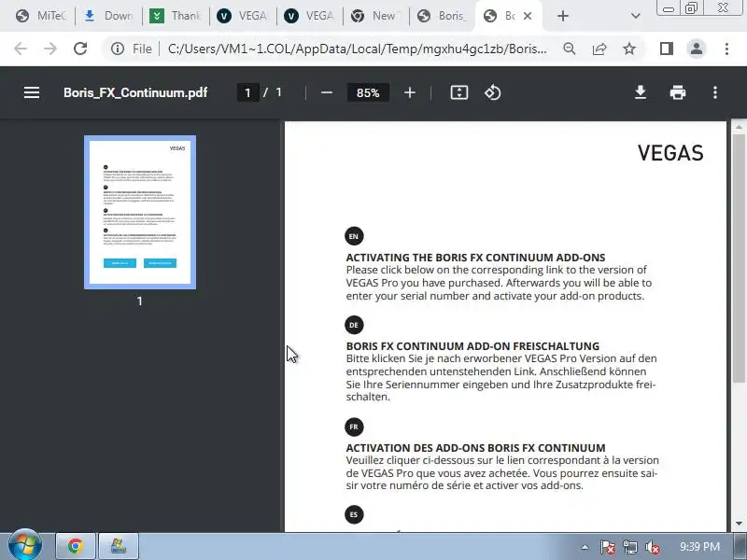Click the scrollbar up arrow
747x560 pixels.
[x=739, y=127]
